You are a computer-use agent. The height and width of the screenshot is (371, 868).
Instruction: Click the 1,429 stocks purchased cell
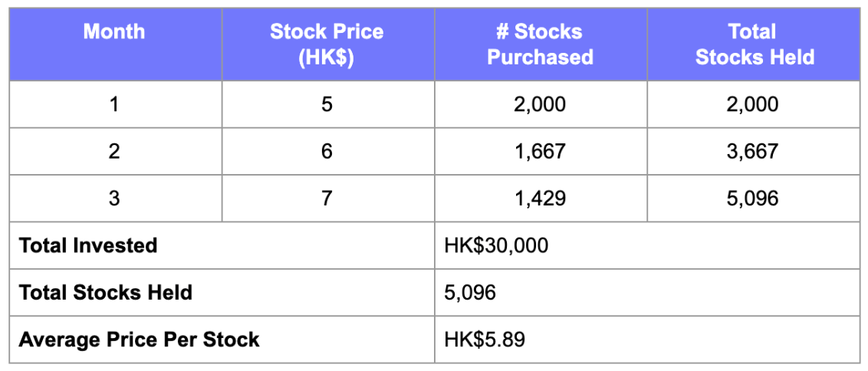[541, 199]
